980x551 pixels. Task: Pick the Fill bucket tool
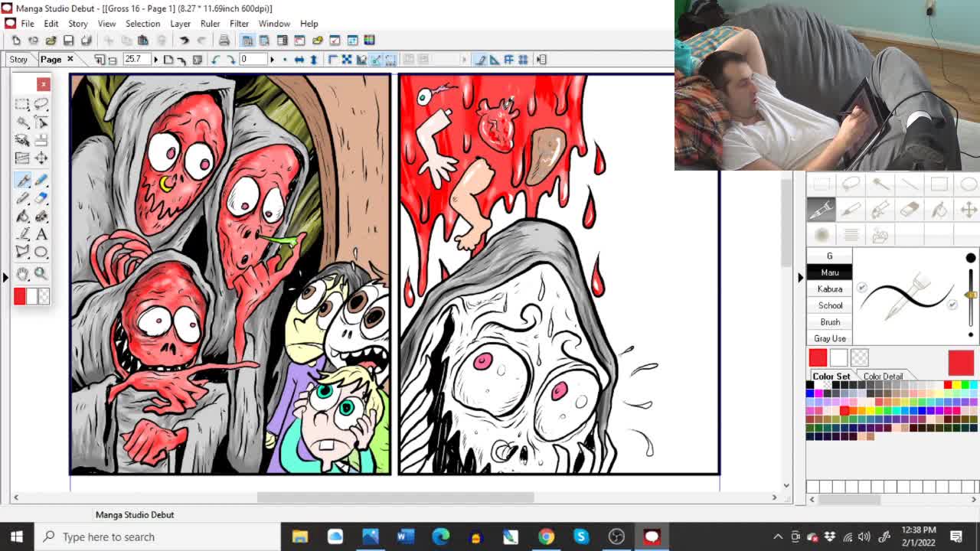tap(22, 217)
